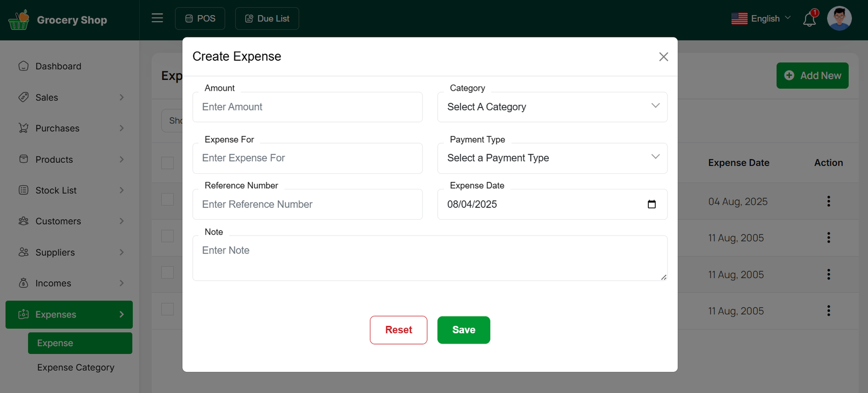Tick the select-all checkbox in table header
Screen dimensions: 868x393
point(168,163)
